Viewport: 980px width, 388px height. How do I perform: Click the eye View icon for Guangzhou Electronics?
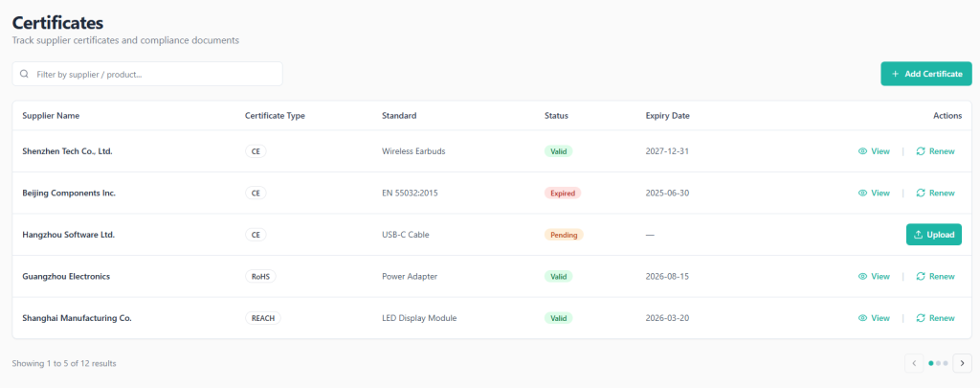[x=862, y=276]
